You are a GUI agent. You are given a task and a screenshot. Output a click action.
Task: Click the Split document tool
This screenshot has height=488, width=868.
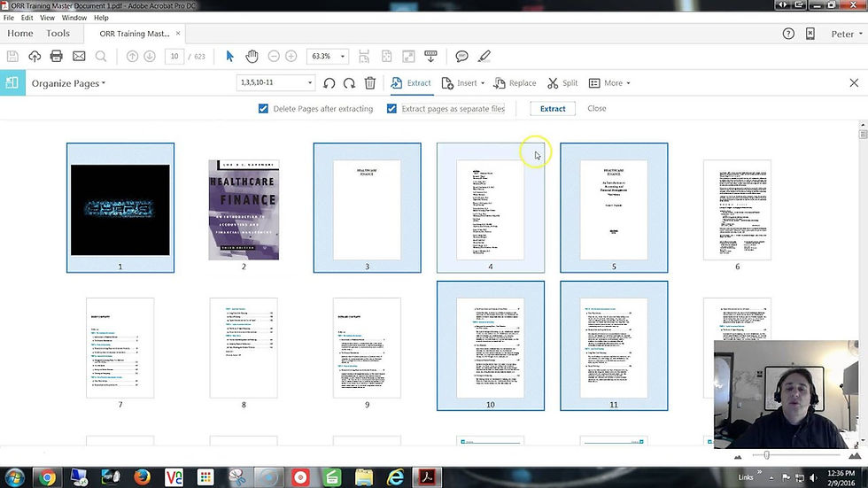click(562, 83)
